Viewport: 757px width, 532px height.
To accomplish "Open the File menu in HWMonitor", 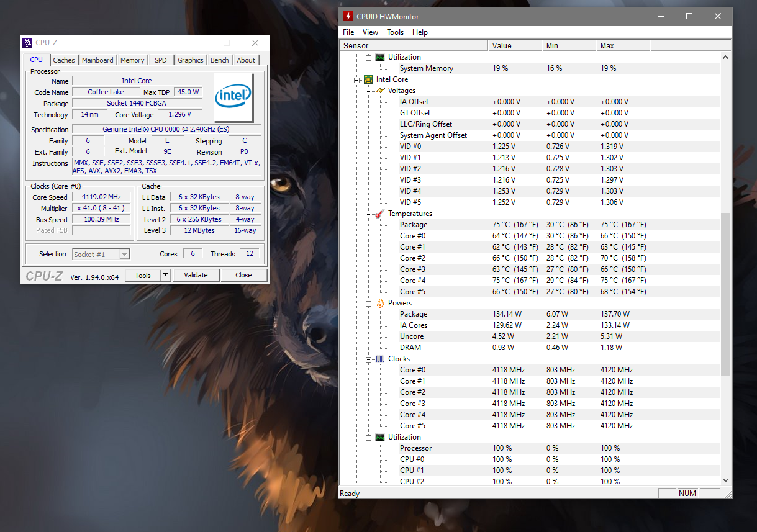I will pyautogui.click(x=348, y=32).
